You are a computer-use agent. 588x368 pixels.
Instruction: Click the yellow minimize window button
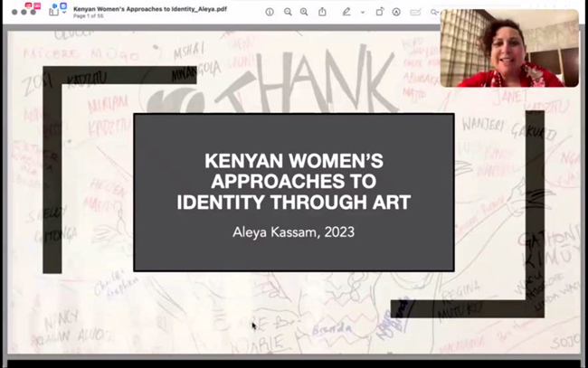24,12
